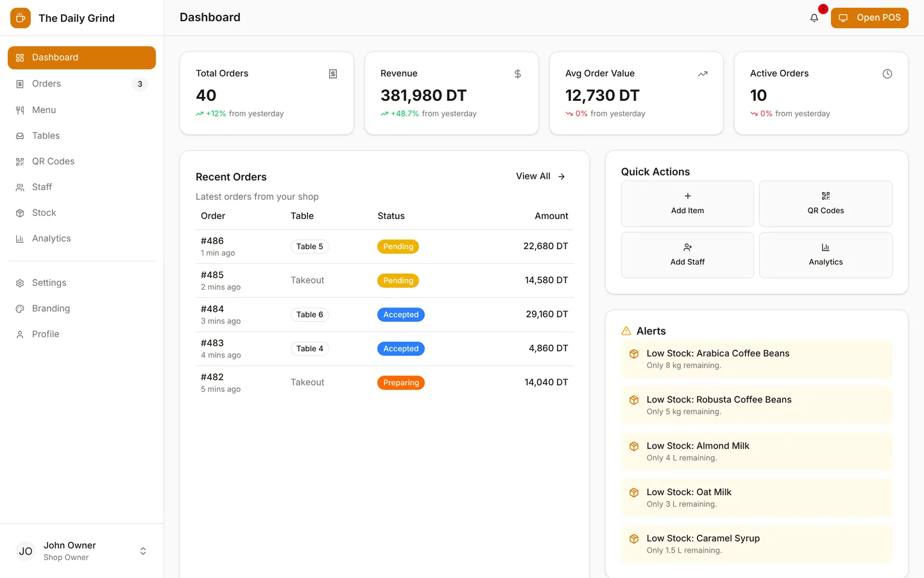Click The Daily Grind coffee cup logo
Screen dimensions: 924x578
coord(21,18)
